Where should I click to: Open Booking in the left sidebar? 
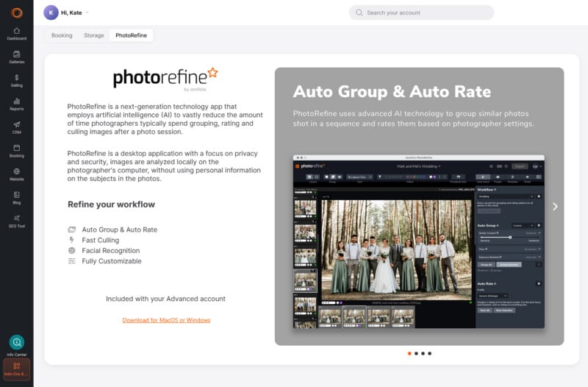[16, 151]
